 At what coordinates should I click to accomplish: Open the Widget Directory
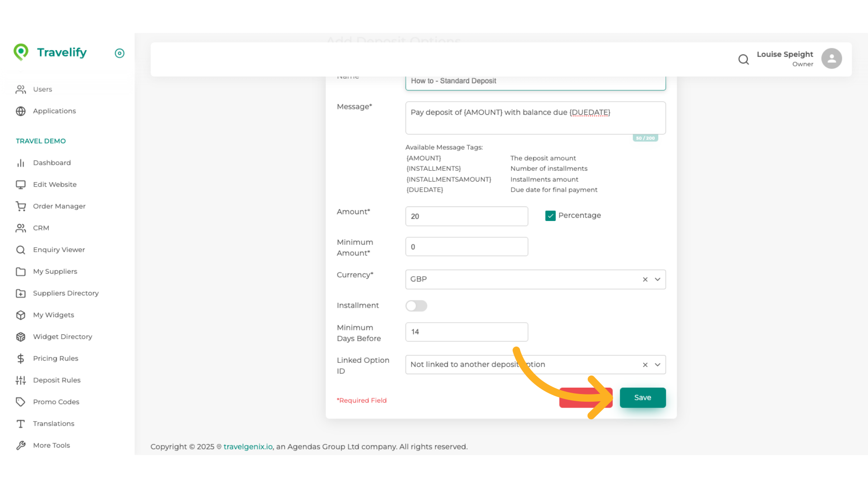point(62,337)
